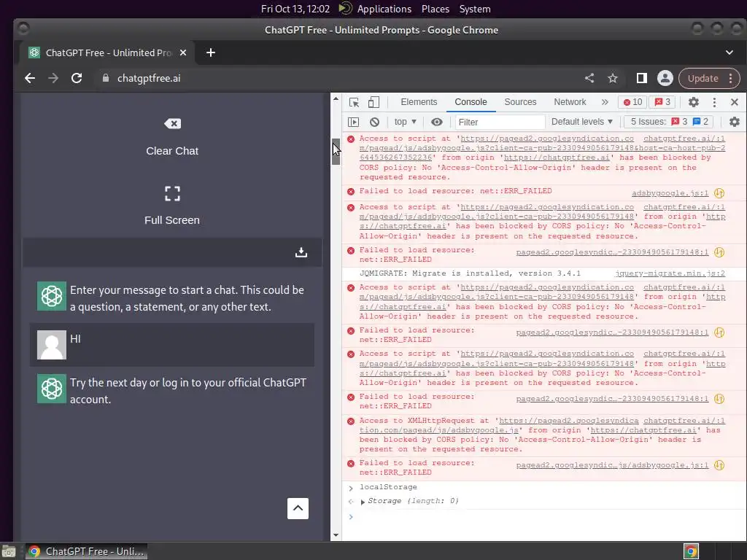The width and height of the screenshot is (747, 560).
Task: Download the chat using the download icon
Action: click(x=301, y=252)
